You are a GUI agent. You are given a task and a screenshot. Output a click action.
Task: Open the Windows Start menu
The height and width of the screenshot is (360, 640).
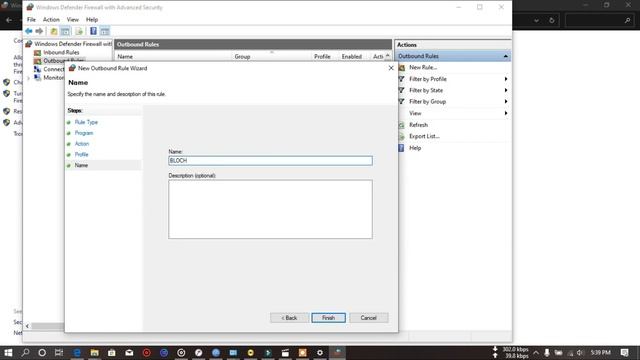click(8, 352)
